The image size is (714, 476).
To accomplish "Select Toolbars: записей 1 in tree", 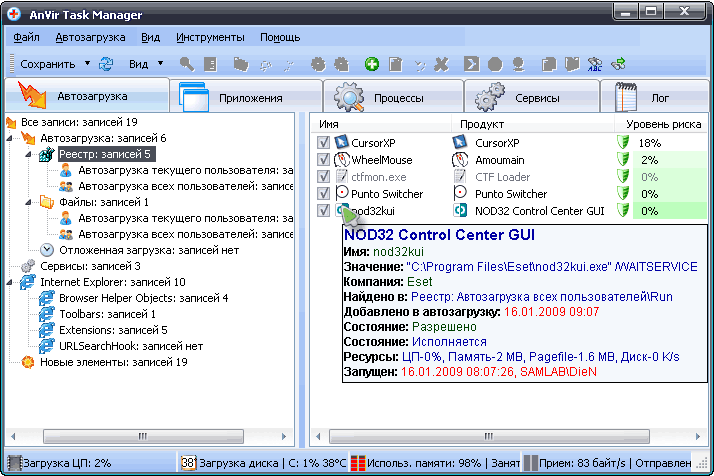I will click(x=107, y=314).
